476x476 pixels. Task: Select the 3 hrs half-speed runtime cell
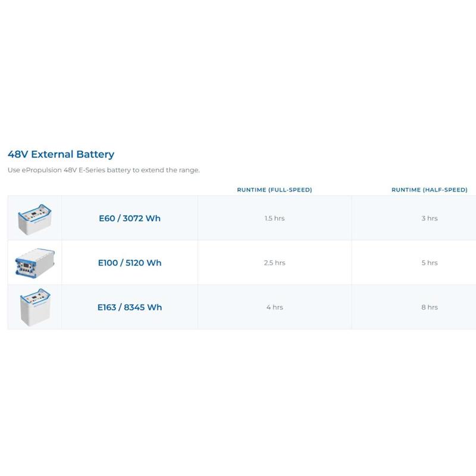click(429, 218)
